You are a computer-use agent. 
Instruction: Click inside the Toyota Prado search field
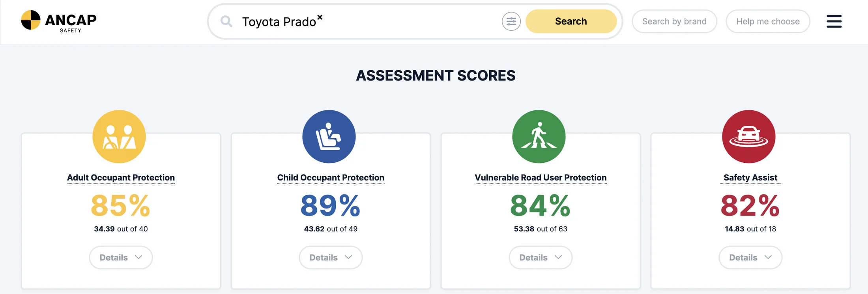406,22
